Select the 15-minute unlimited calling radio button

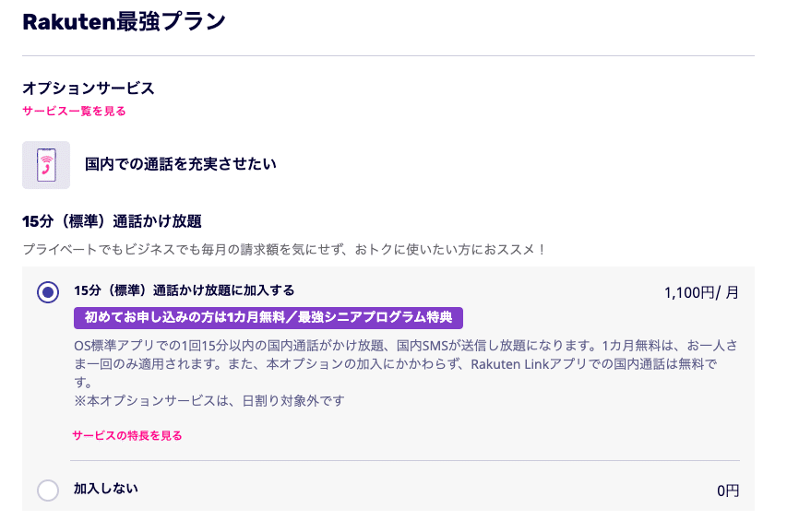pyautogui.click(x=48, y=292)
